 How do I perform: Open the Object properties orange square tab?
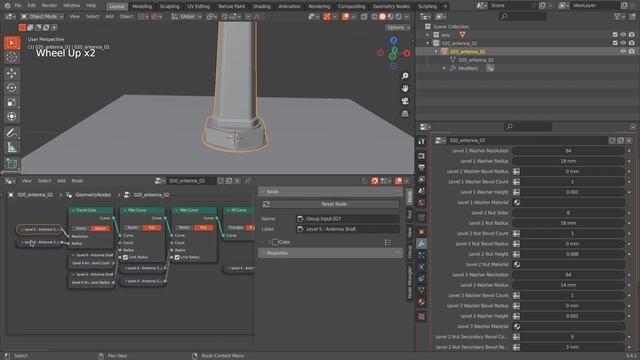click(x=422, y=232)
